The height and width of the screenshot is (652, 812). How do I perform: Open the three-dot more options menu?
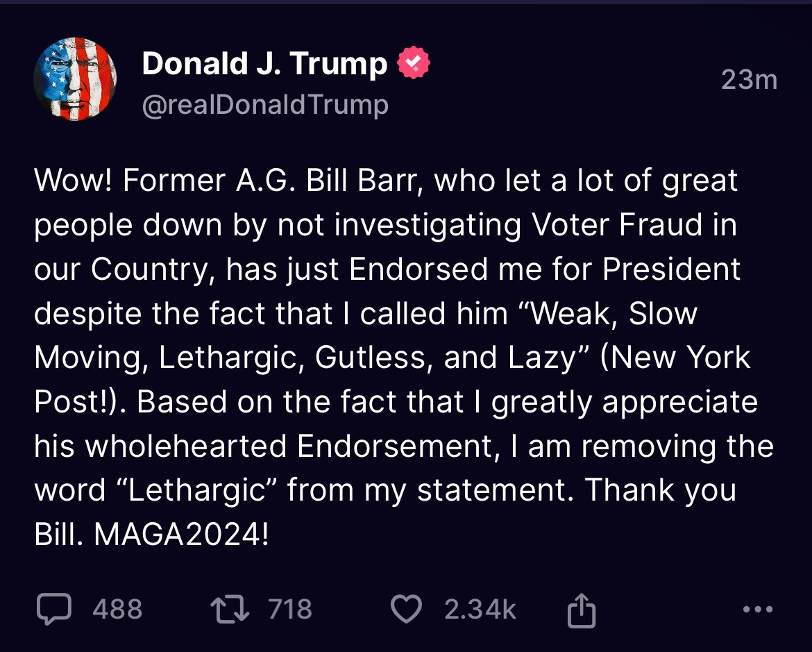[x=757, y=610]
